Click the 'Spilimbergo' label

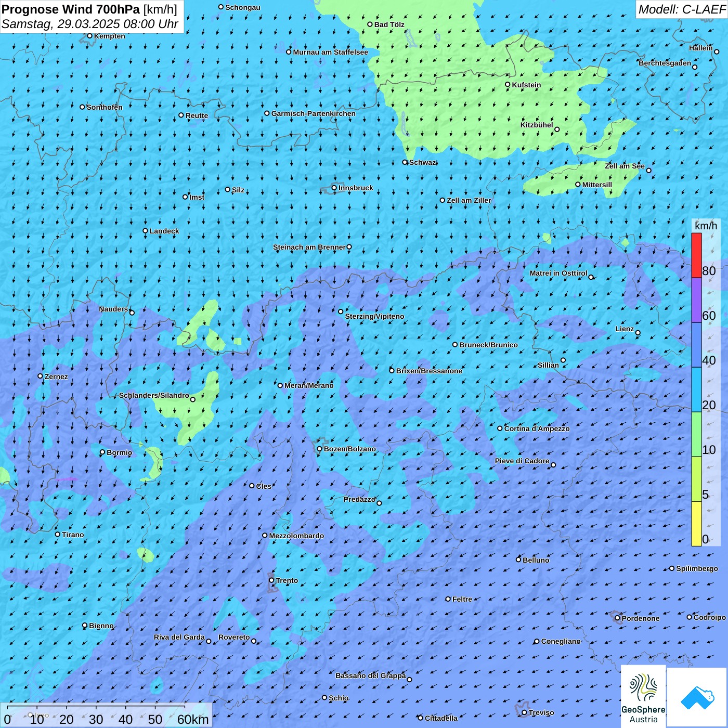coord(697,568)
